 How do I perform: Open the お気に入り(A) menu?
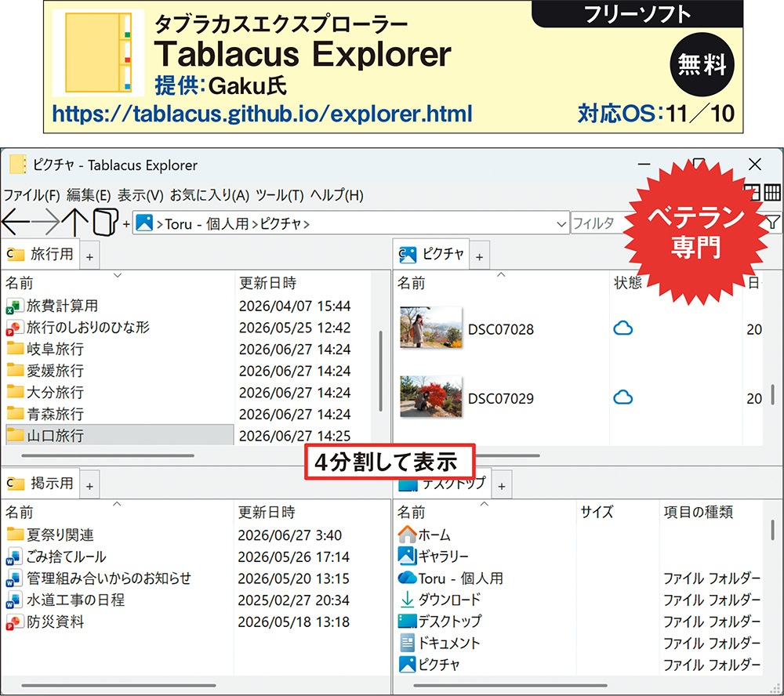click(x=209, y=195)
